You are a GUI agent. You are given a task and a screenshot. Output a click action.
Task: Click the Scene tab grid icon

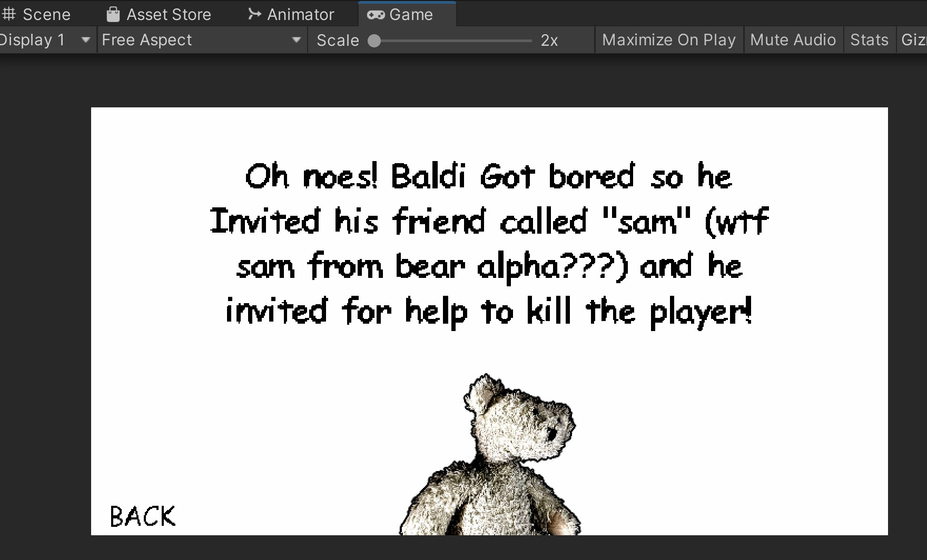click(9, 14)
